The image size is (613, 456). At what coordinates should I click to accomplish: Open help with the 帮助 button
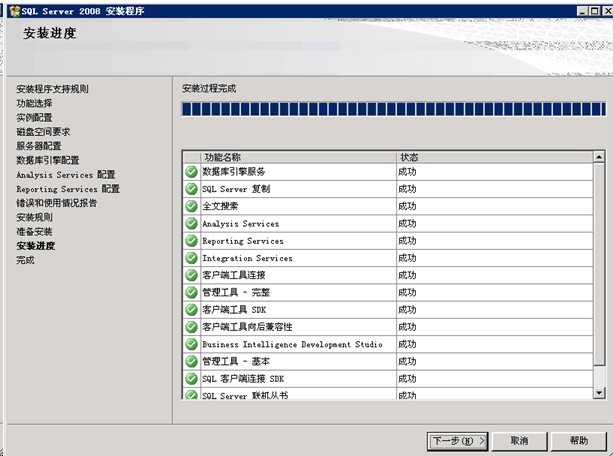click(579, 441)
